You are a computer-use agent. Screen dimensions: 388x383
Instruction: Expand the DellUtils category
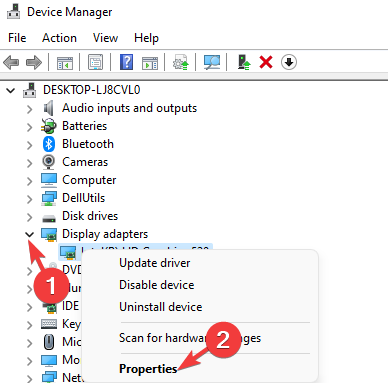[x=30, y=199]
